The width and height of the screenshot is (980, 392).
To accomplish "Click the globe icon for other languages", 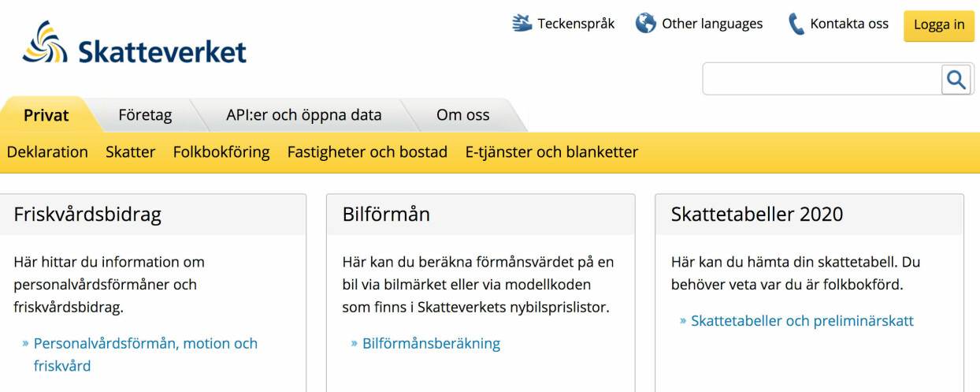I will pos(646,23).
